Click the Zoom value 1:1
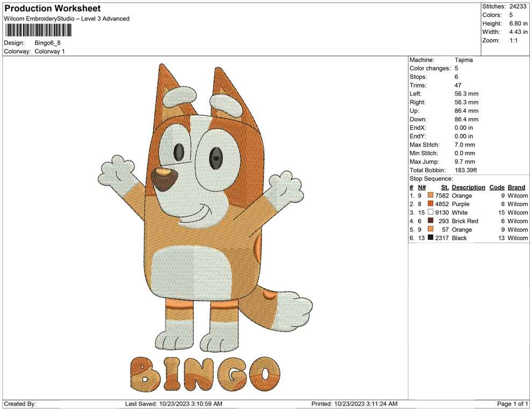The width and height of the screenshot is (532, 409). (x=513, y=40)
